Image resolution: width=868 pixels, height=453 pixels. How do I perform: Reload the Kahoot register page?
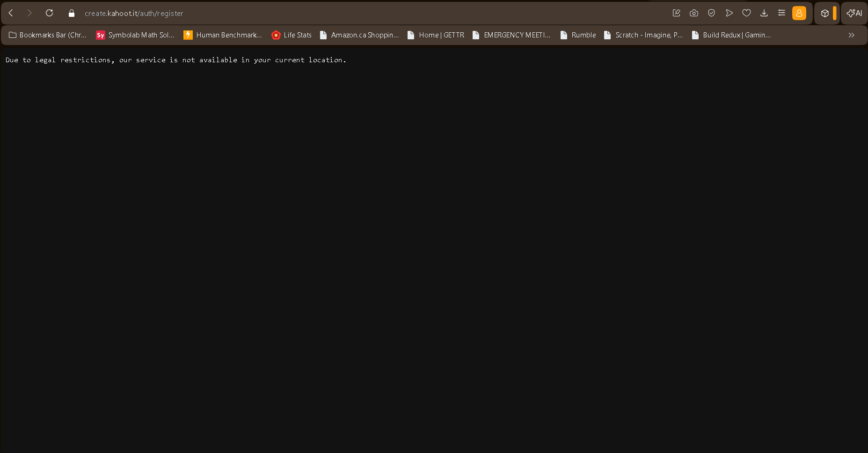[x=49, y=13]
